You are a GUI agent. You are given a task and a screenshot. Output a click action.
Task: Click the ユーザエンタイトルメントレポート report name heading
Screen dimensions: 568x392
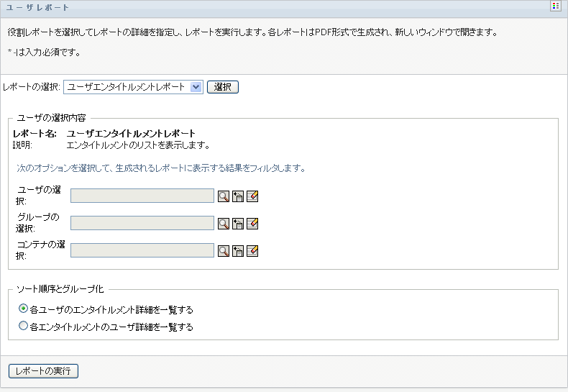coord(131,133)
